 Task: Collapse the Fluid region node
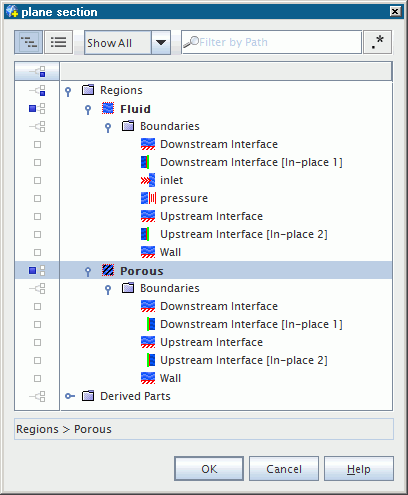click(88, 109)
